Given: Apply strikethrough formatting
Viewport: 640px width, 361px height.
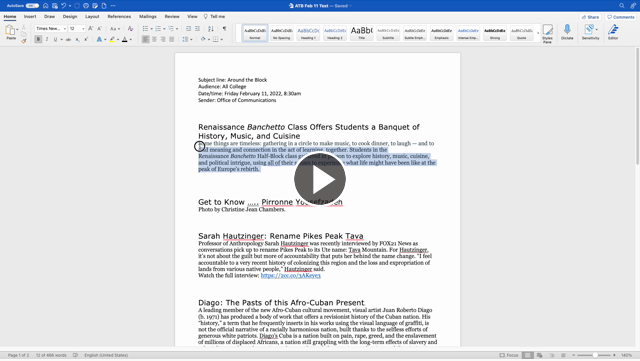Looking at the screenshot, I should tap(69, 40).
